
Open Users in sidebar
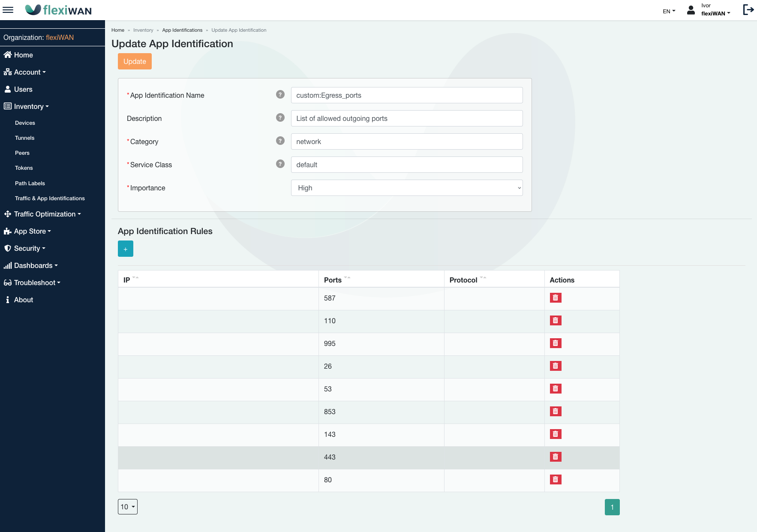[x=18, y=89]
